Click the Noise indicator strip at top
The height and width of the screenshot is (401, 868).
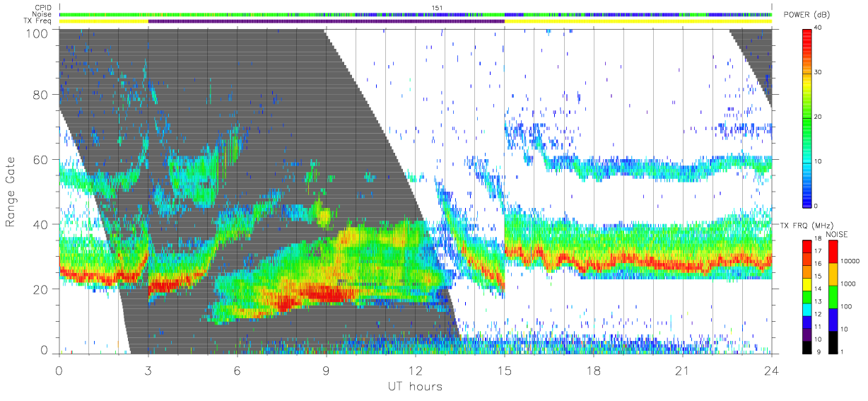click(416, 14)
